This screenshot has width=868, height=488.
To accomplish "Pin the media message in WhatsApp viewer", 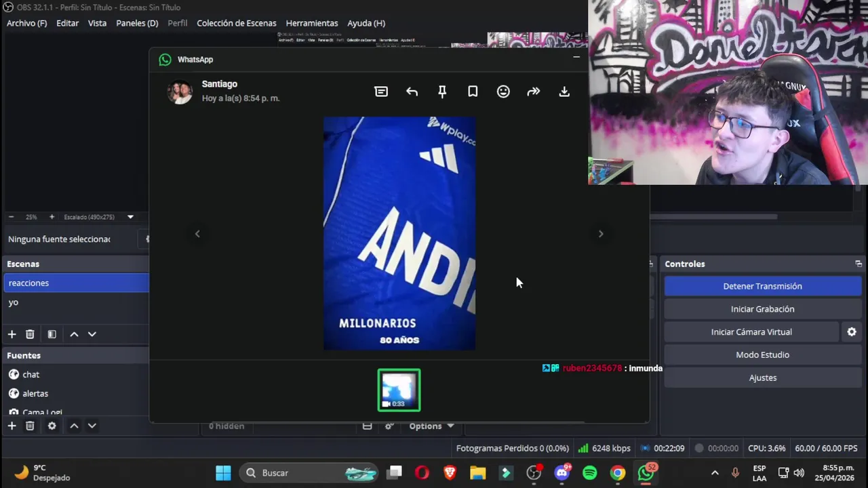I will tap(442, 91).
